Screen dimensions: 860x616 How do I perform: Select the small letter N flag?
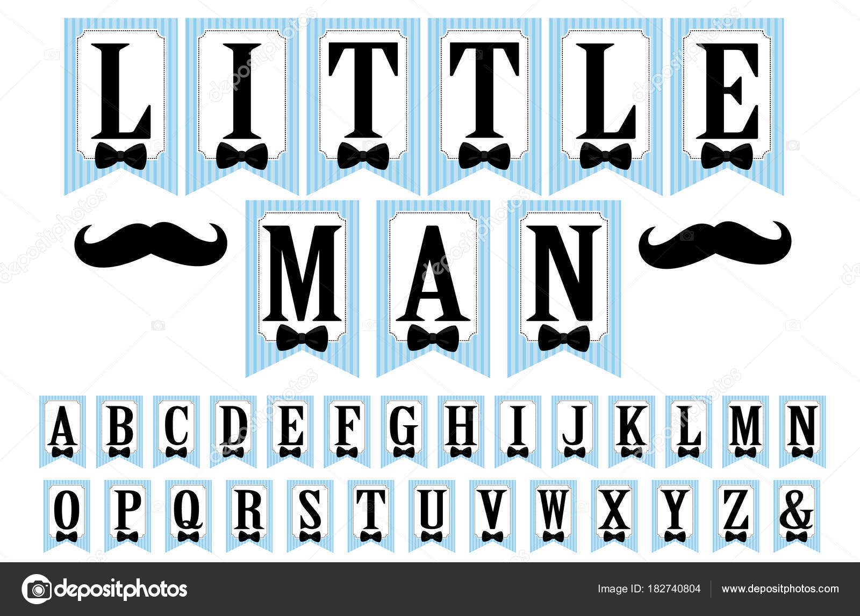tap(802, 432)
